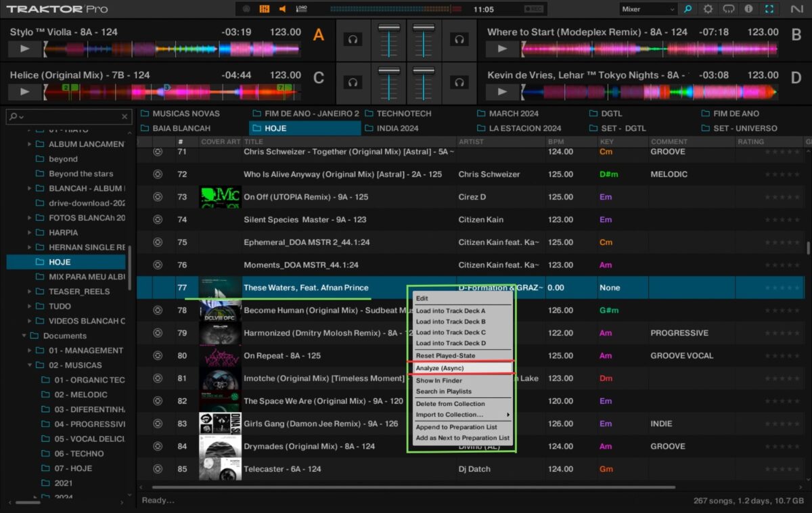Clear the search field with X
812x513 pixels.
coord(125,116)
